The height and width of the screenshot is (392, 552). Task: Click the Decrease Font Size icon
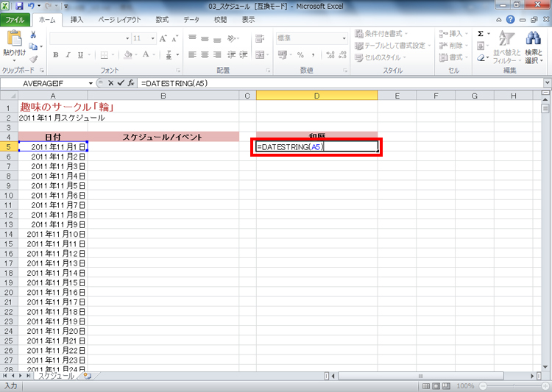(x=175, y=38)
